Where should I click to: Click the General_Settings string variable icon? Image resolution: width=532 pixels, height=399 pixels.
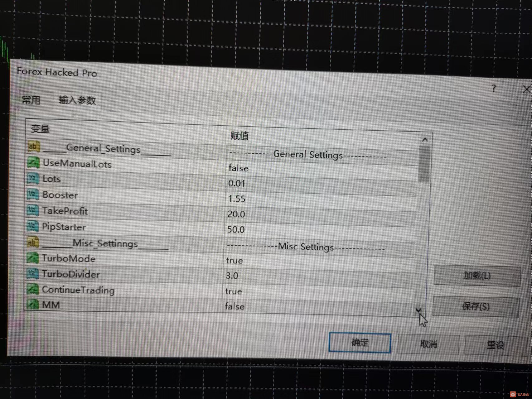(x=34, y=146)
